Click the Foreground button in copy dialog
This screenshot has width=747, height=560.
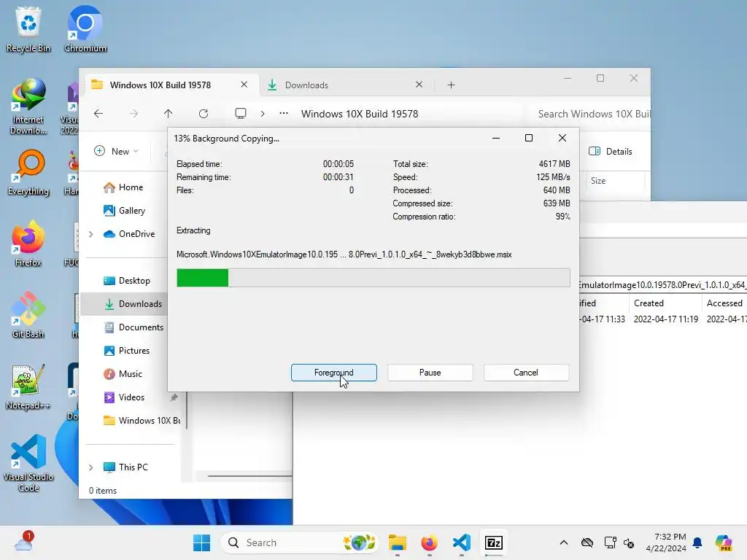click(x=333, y=373)
